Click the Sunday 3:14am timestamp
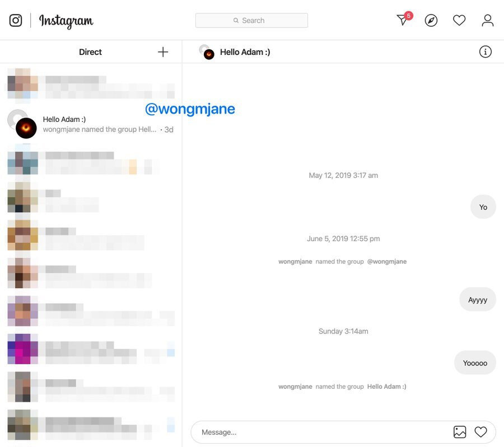The image size is (504, 447). click(x=343, y=331)
